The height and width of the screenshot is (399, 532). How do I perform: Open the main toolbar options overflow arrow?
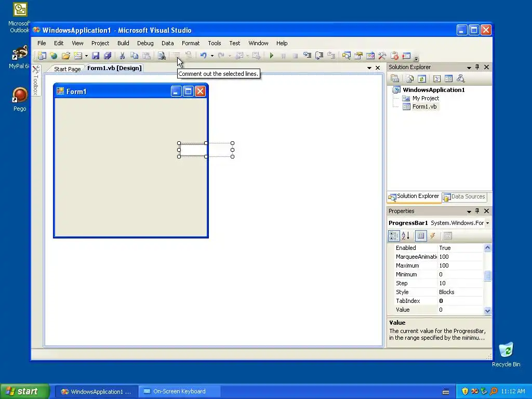pyautogui.click(x=416, y=58)
